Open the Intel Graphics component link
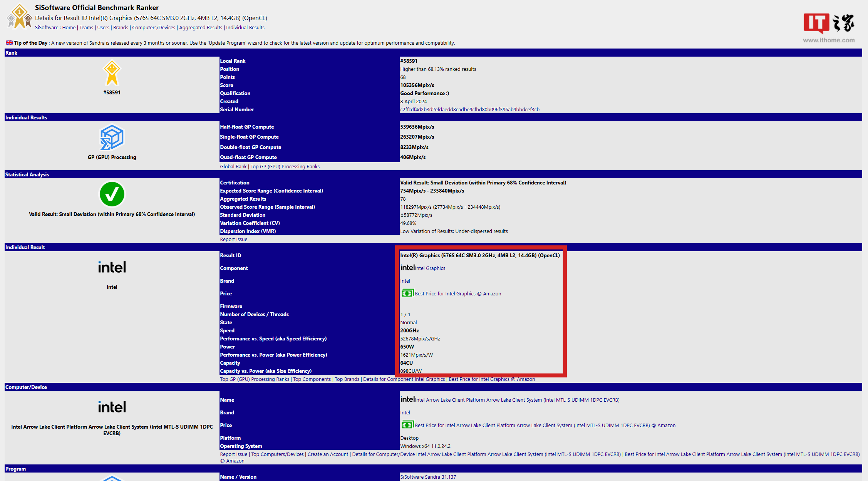Screen dimensions: 868x481 (430, 268)
